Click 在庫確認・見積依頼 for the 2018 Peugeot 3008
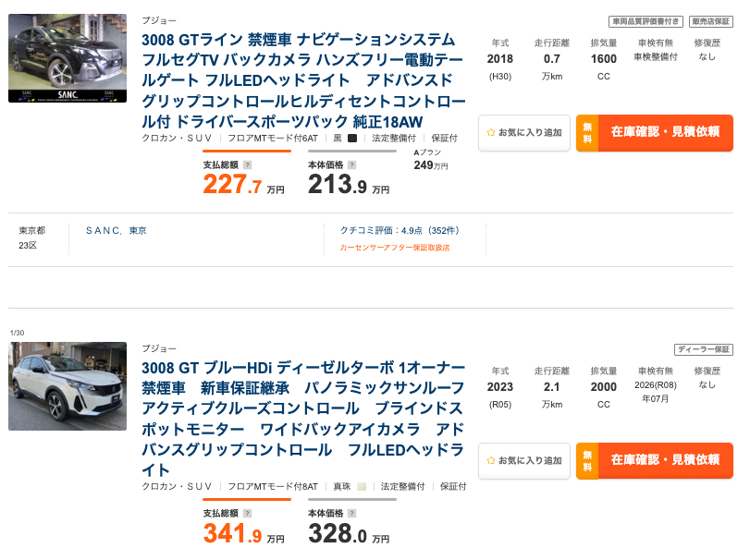The height and width of the screenshot is (560, 750). pos(664,133)
